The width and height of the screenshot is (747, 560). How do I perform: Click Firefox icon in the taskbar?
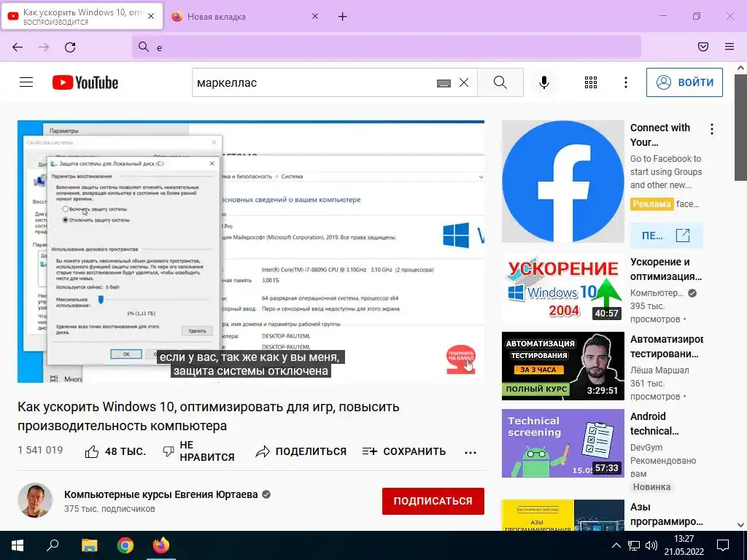161,545
